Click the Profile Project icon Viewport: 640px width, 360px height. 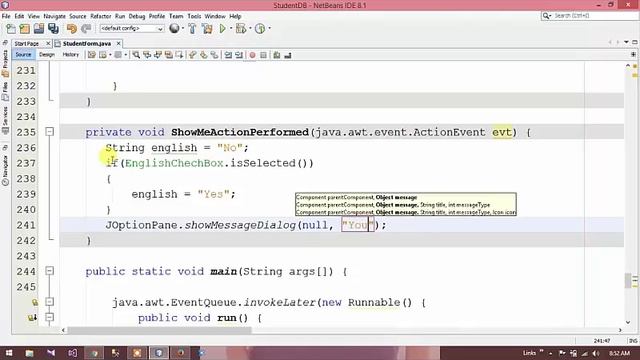(x=260, y=29)
